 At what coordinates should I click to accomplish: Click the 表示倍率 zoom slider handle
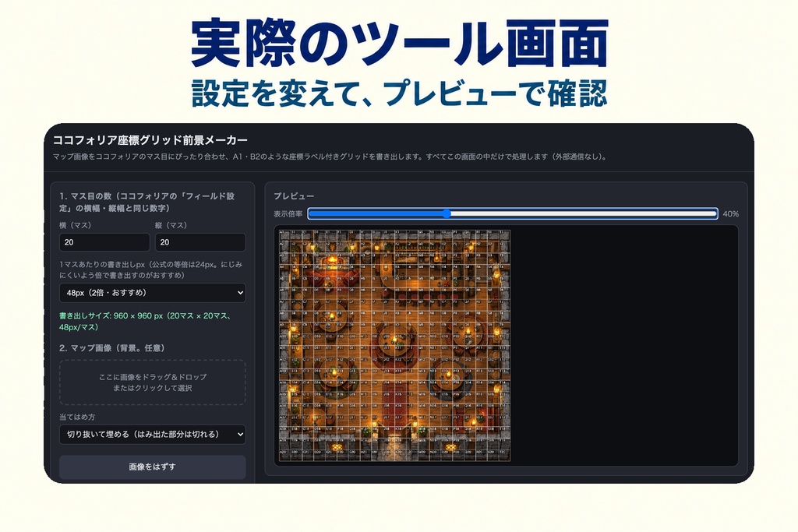coord(447,213)
